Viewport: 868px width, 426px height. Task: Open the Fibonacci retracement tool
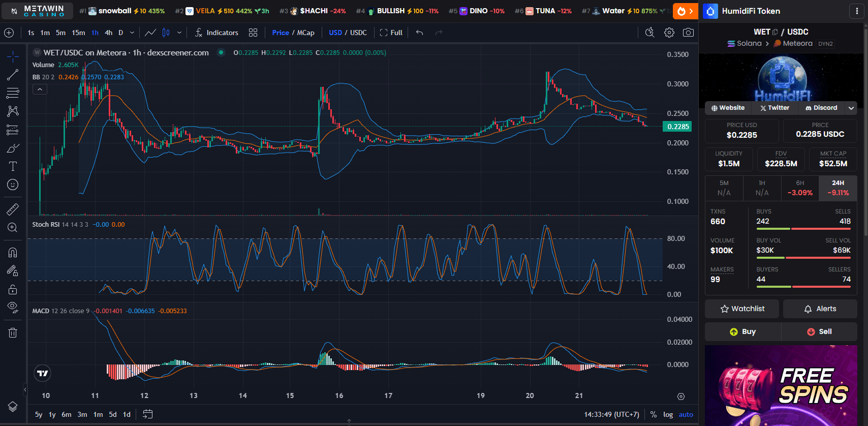coord(13,93)
